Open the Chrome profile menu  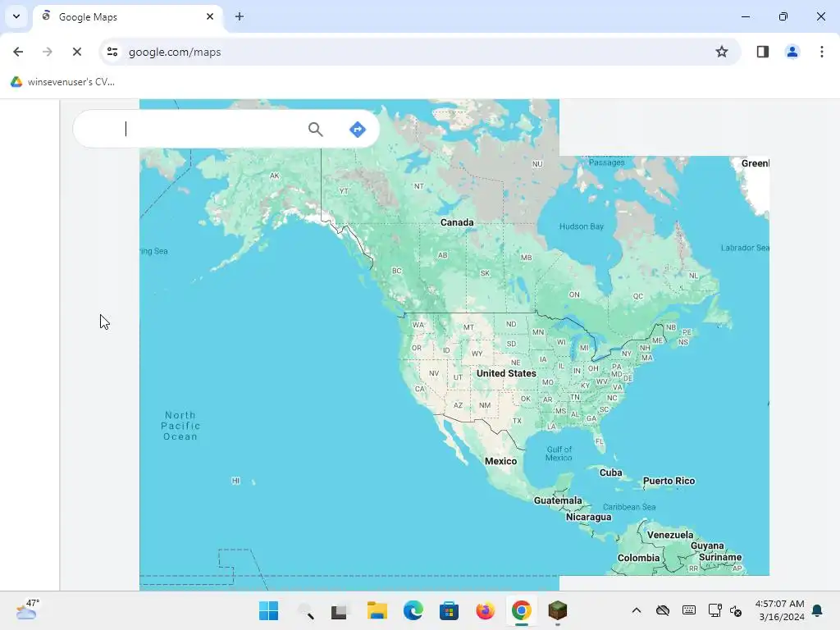click(x=792, y=52)
